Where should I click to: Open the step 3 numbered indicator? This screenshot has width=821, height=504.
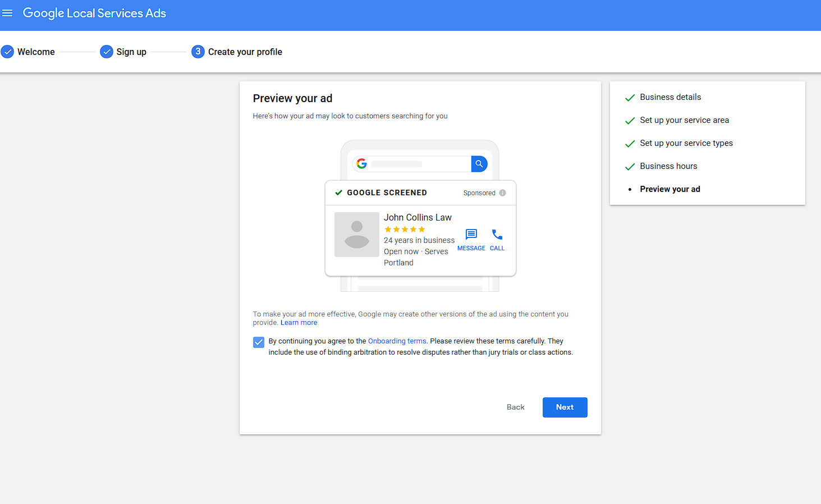(x=198, y=51)
